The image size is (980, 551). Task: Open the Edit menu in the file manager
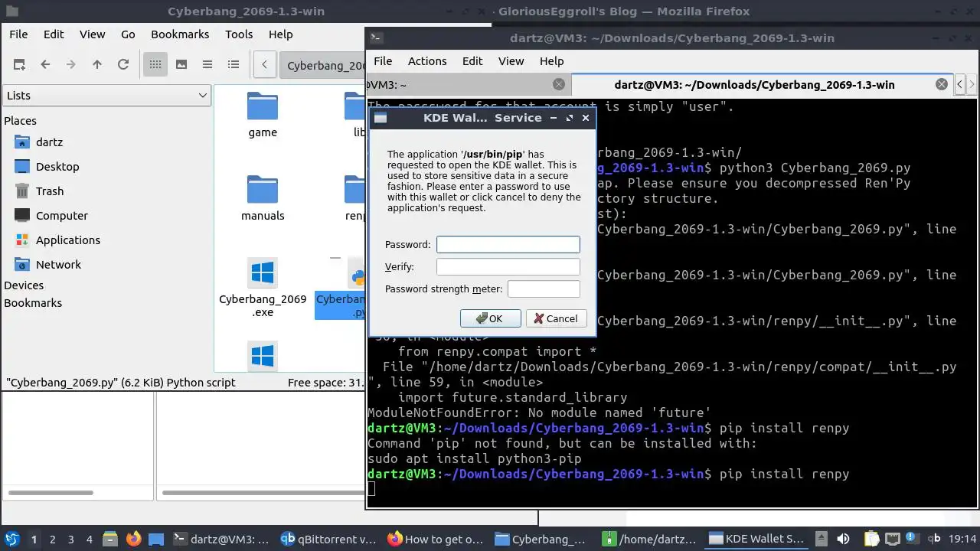pos(54,34)
